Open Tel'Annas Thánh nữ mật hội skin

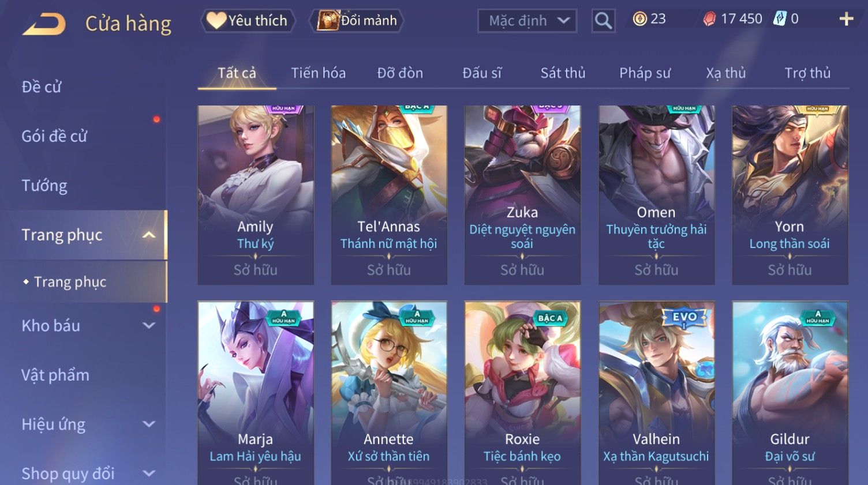(389, 195)
